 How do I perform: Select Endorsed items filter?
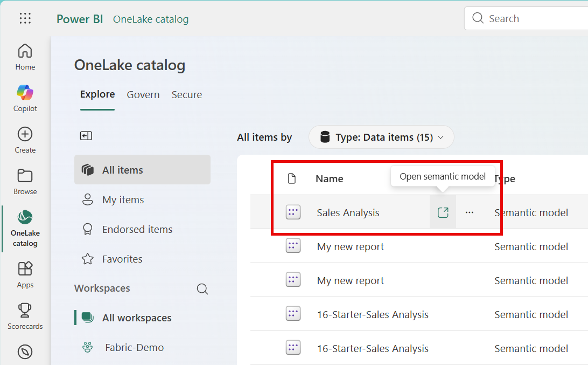137,230
